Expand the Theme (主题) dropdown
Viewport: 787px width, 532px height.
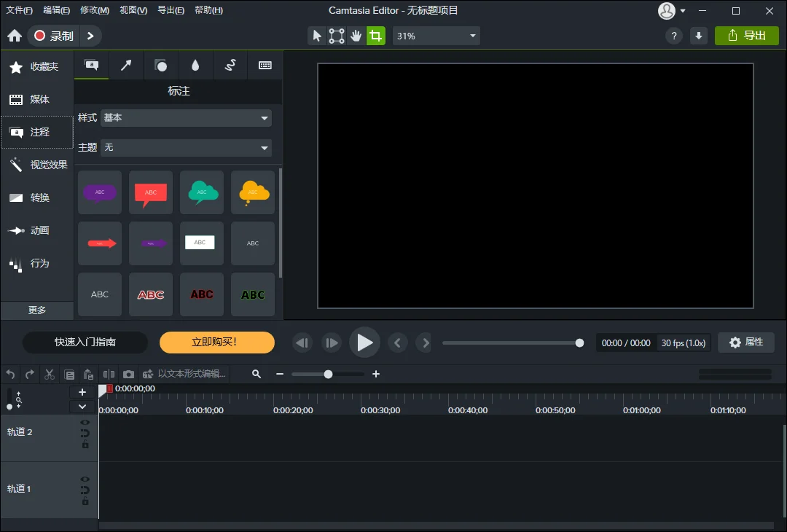coord(187,147)
